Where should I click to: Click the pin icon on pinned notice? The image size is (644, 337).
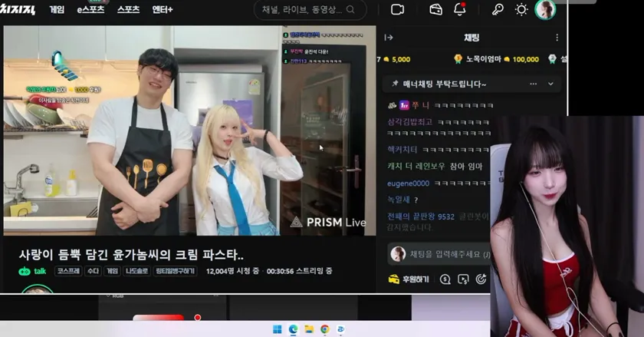pos(395,84)
